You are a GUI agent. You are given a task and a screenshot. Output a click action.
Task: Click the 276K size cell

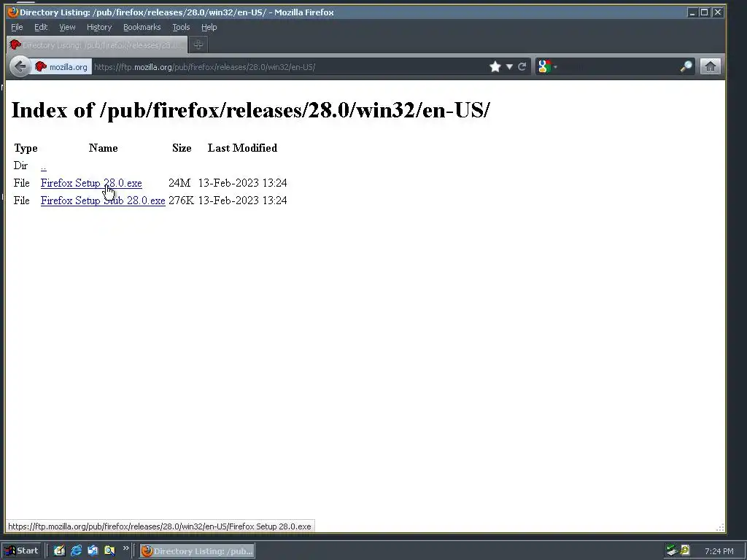(x=181, y=201)
